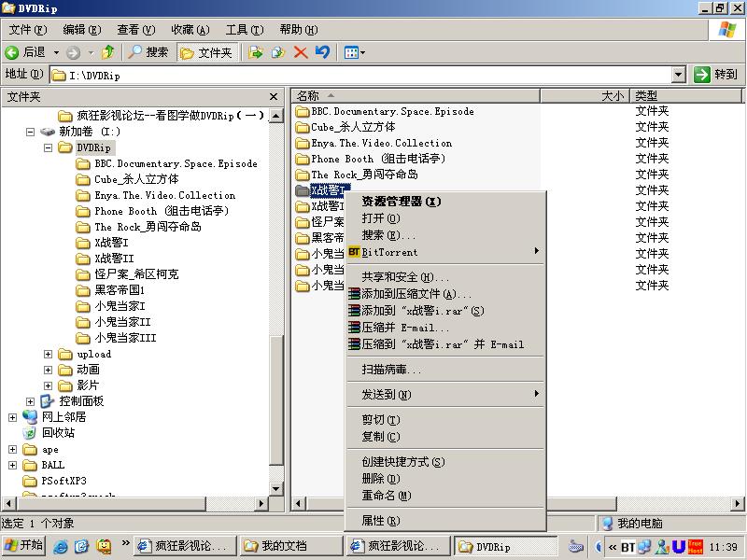Toggle the Folders pane toolbar button
Viewport: 747px width, 560px height.
point(205,52)
